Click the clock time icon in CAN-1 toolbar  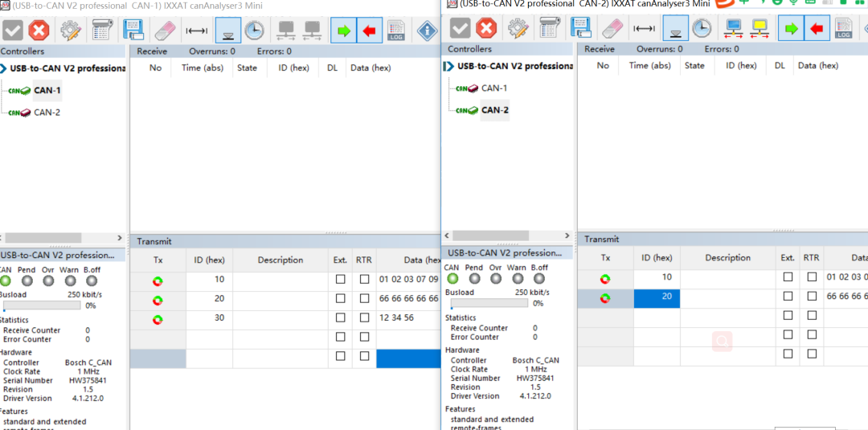tap(255, 30)
